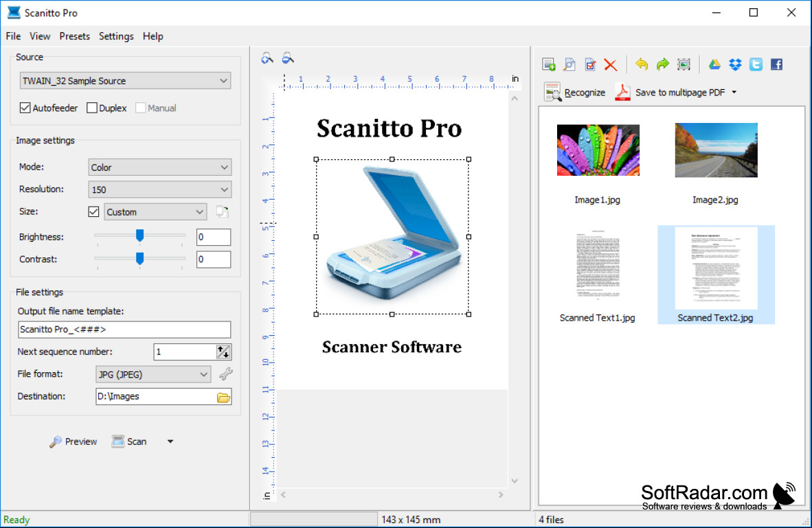
Task: Open the view-file magnifier icon in toolbar
Action: pos(569,64)
